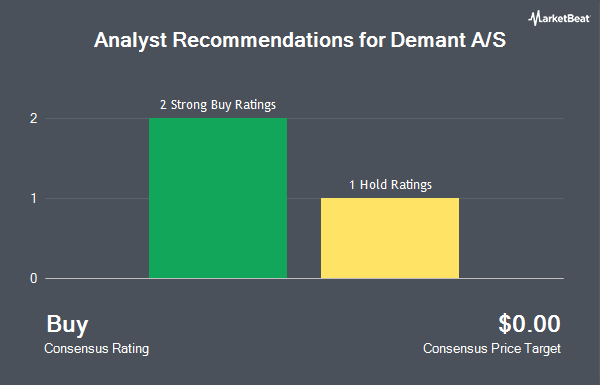
Task: Click the gridline at value 1
Action: (511, 198)
